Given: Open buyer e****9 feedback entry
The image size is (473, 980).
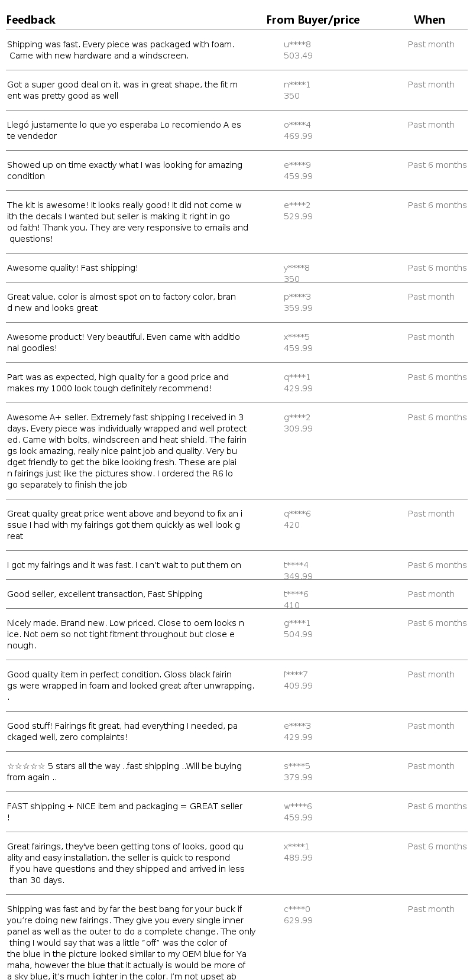Looking at the screenshot, I should pos(297,165).
